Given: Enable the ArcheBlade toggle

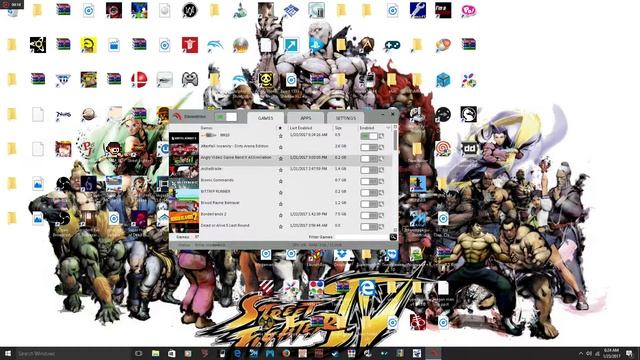Looking at the screenshot, I should point(369,170).
